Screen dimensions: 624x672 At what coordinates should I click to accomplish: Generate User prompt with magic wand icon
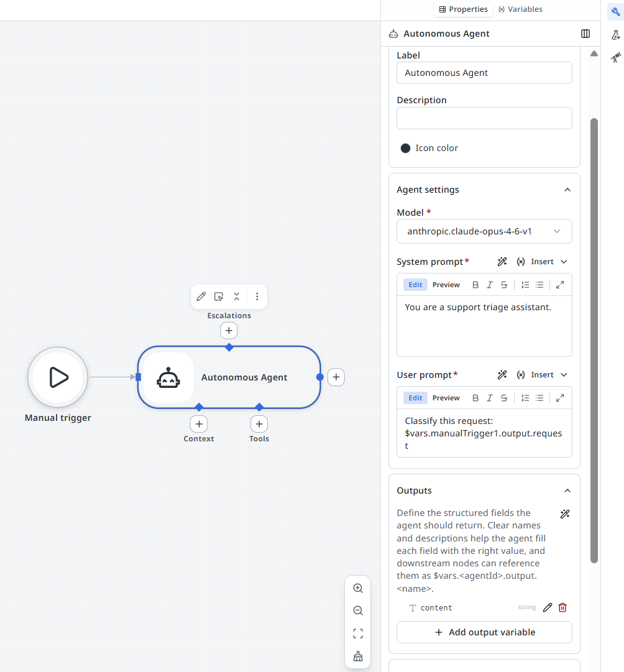coord(502,375)
